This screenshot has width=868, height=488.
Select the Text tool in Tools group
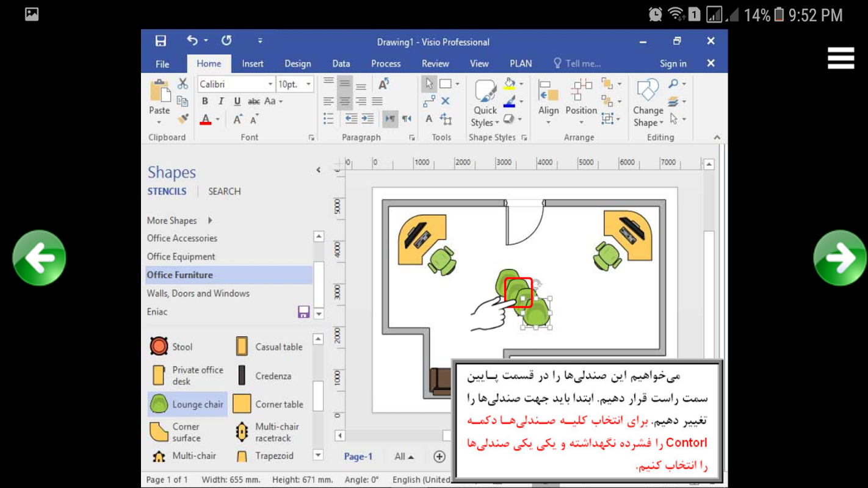429,119
